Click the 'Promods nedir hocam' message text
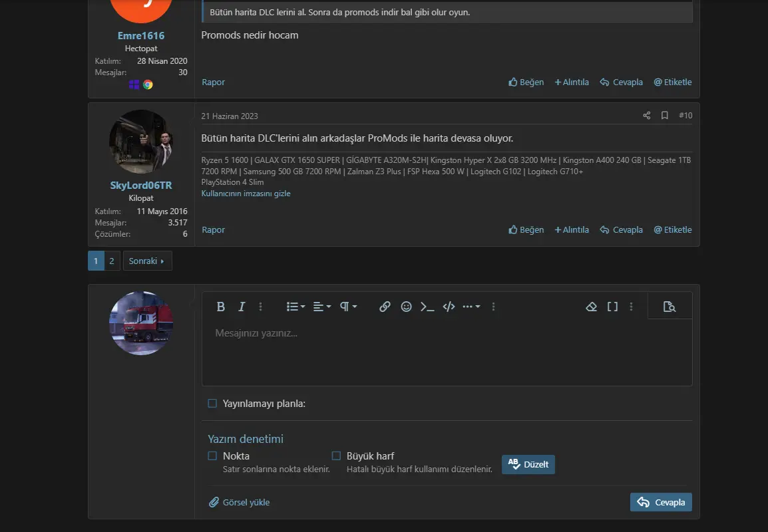Screen dimensions: 768x532 pyautogui.click(x=250, y=35)
